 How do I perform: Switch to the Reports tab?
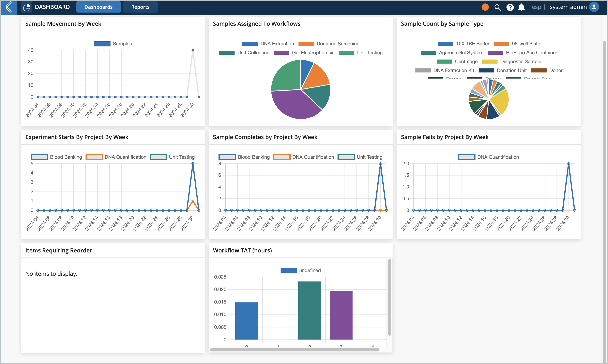(x=140, y=7)
